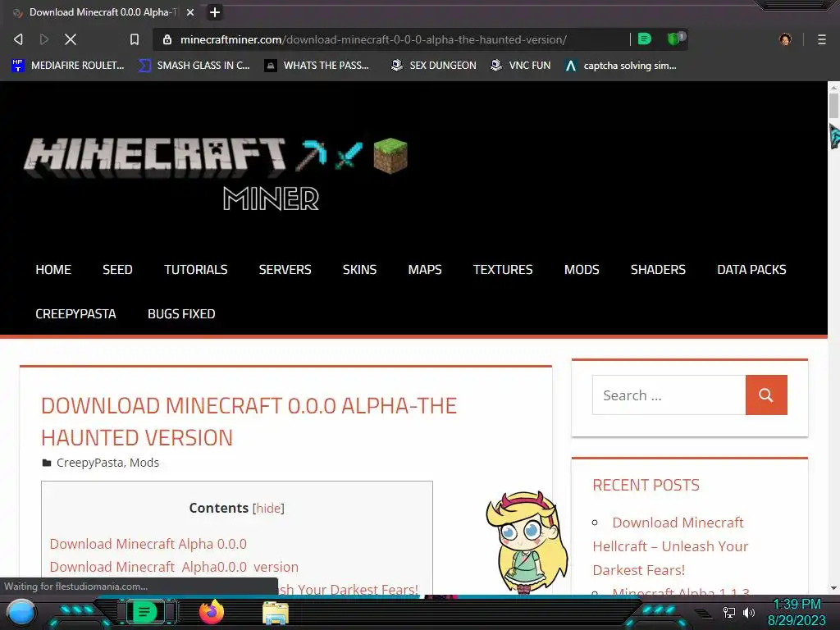Image resolution: width=840 pixels, height=630 pixels.
Task: Open the network tray icon
Action: coord(728,612)
